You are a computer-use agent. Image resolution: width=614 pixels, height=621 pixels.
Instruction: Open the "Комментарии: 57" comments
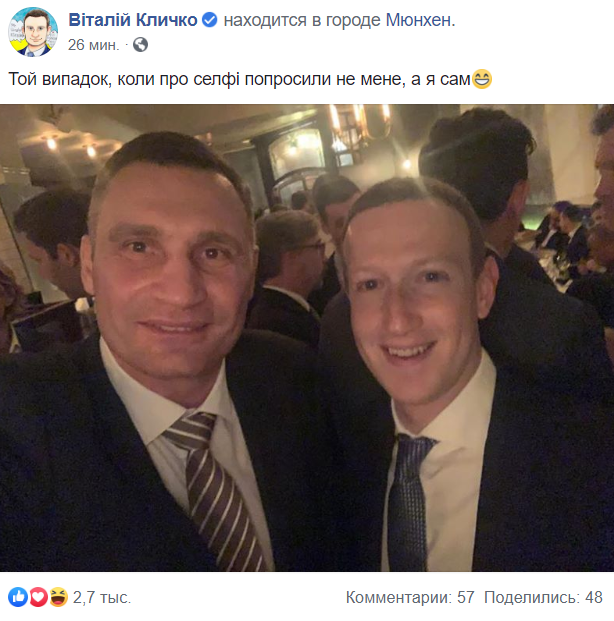[x=410, y=598]
